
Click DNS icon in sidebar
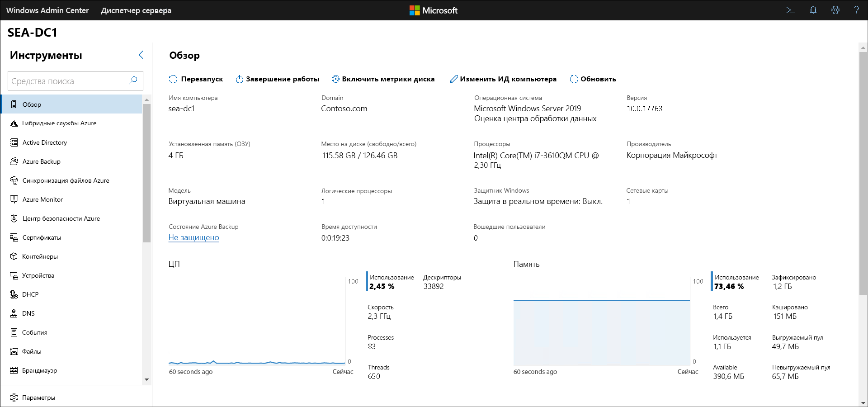click(x=14, y=313)
